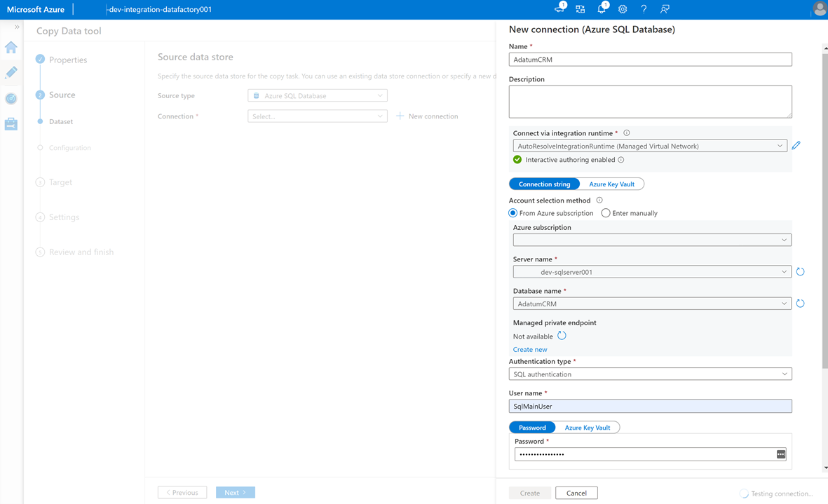Open the help question mark icon
828x504 pixels.
[x=644, y=9]
